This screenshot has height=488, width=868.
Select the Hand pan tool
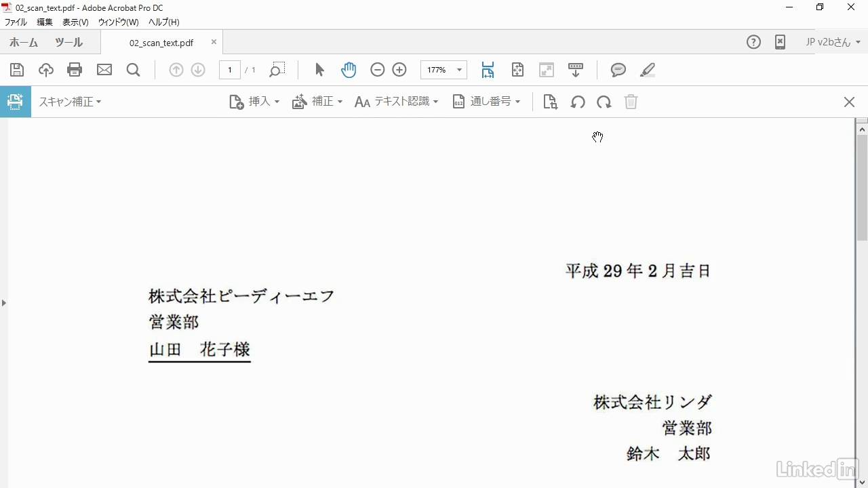(x=349, y=70)
